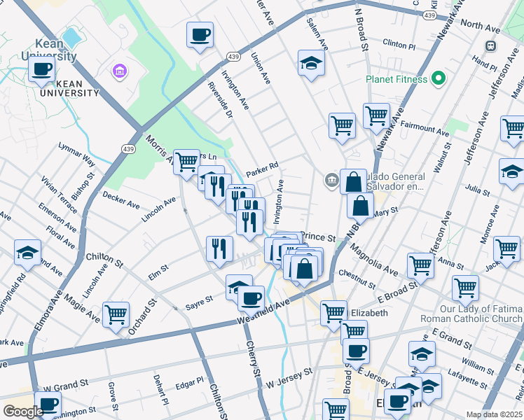Click the Fairmount Ave street label
Image resolution: width=524 pixels, height=420 pixels.
coord(425,129)
